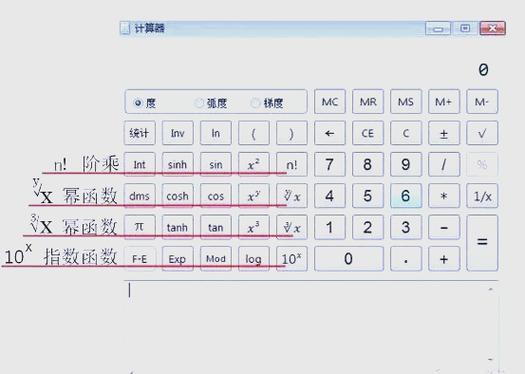The width and height of the screenshot is (525, 374).
Task: Click the digit 1 key
Action: 330,227
